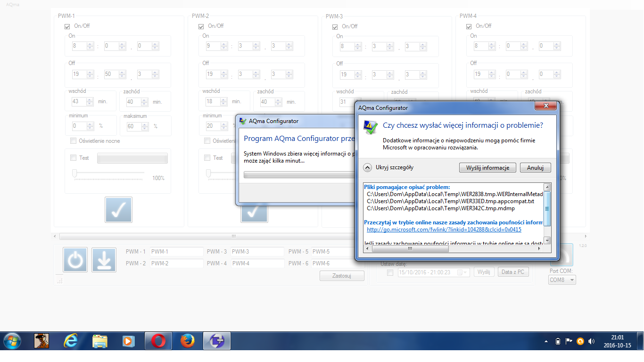Click the PWM-1 test brightness slider
Screen dimensions: 644x362
pos(74,174)
